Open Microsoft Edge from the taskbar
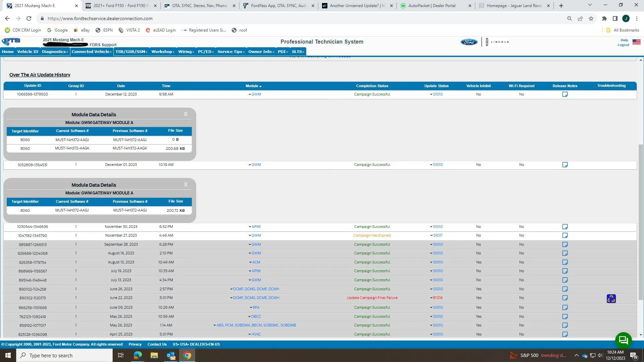This screenshot has height=362, width=644. tap(138, 355)
